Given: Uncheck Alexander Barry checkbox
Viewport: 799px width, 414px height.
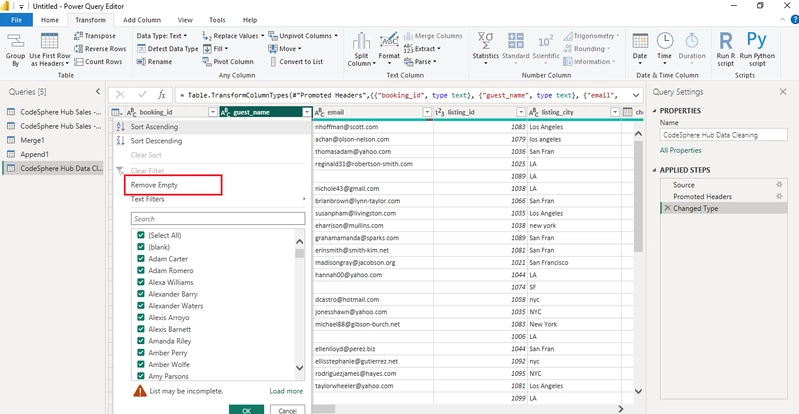Looking at the screenshot, I should 141,294.
